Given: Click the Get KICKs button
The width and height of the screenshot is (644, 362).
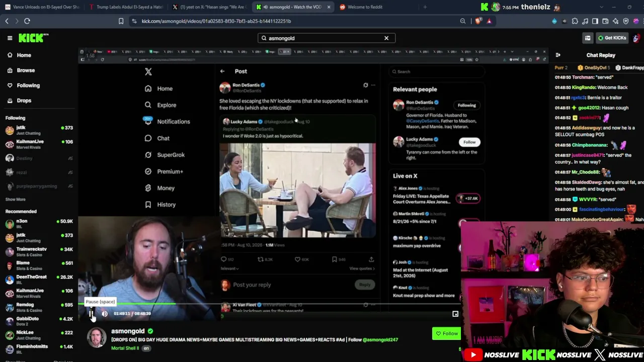Looking at the screenshot, I should point(612,38).
